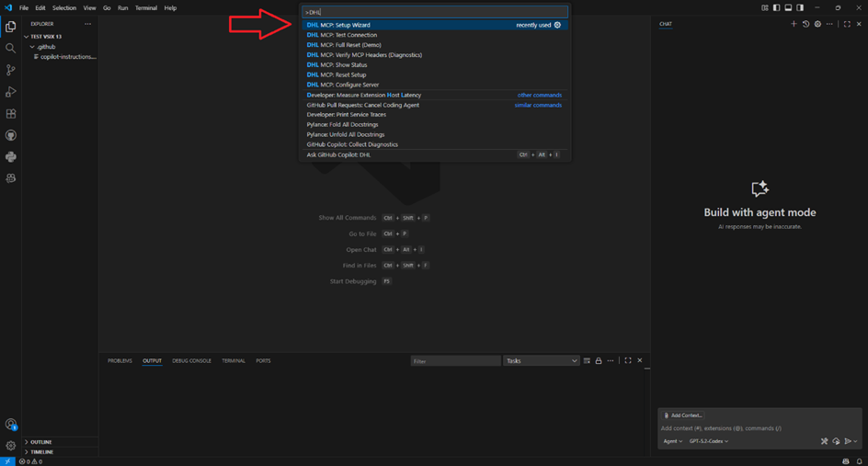Open the Agent mode dropdown
868x466 pixels.
tap(672, 441)
